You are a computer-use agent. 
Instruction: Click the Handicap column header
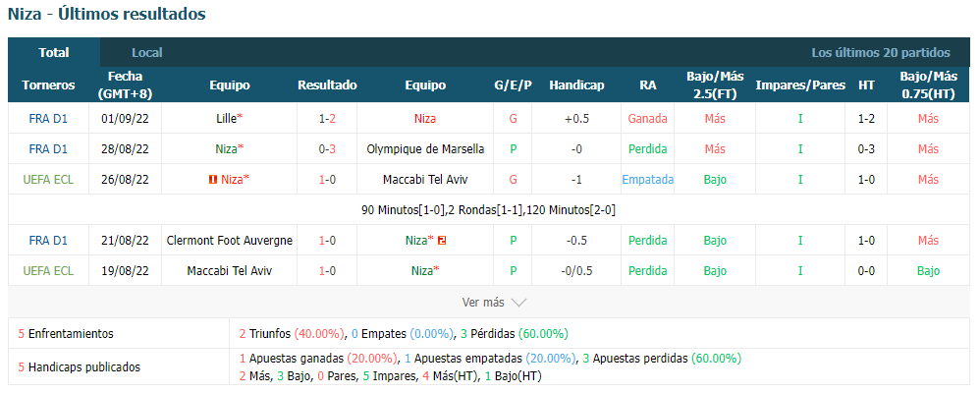pyautogui.click(x=576, y=85)
